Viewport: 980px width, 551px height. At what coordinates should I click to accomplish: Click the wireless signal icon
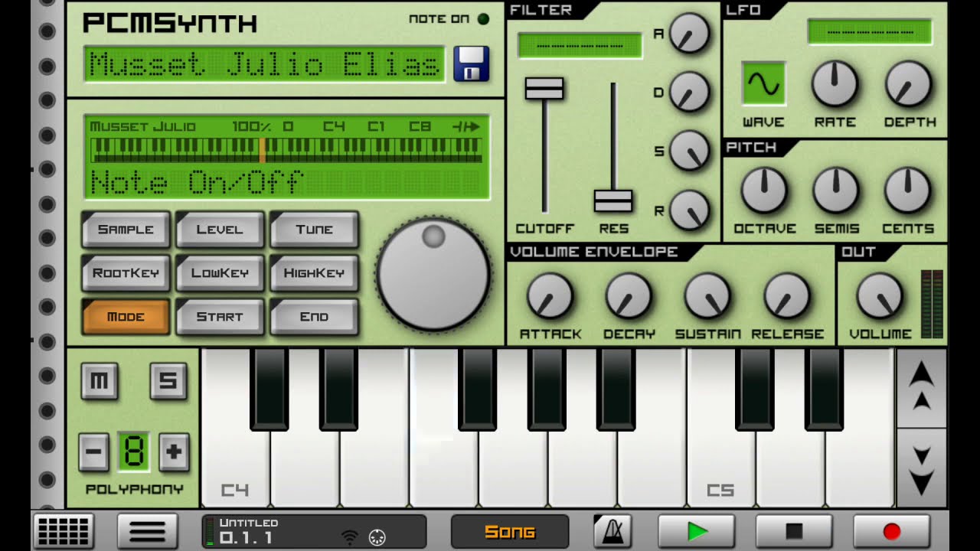click(x=350, y=537)
